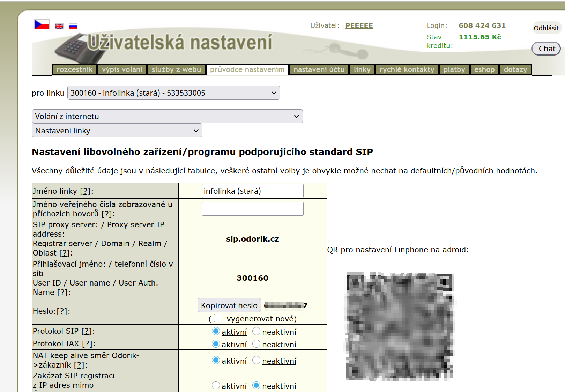
Task: Set Protokol SIP to neaktivní
Action: tap(256, 331)
